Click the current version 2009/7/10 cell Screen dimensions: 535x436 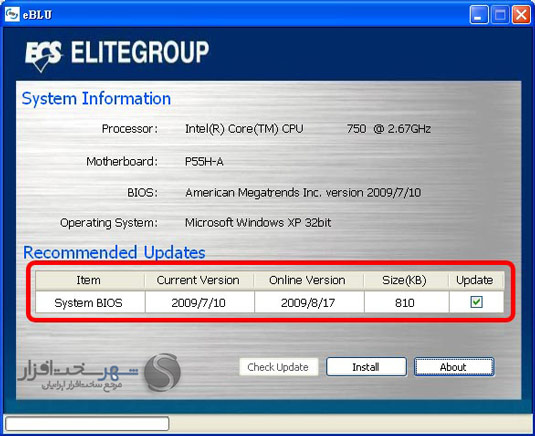(199, 302)
